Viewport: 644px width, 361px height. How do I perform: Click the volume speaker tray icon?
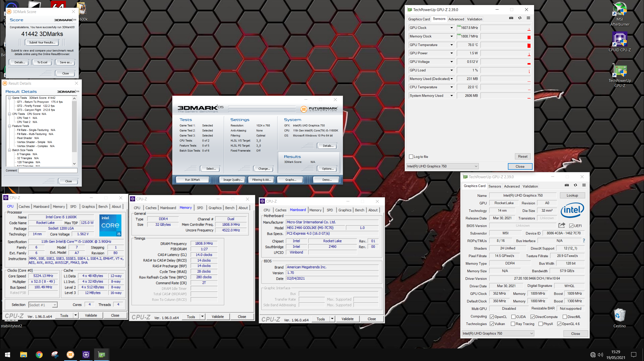pyautogui.click(x=600, y=355)
